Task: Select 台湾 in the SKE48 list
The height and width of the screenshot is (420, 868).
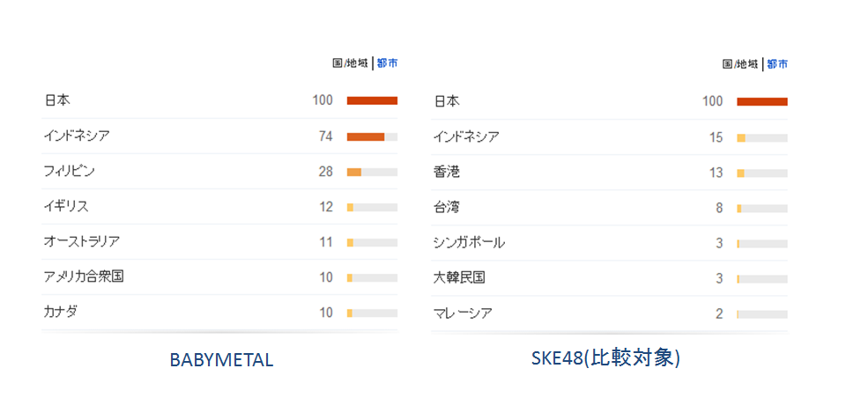Action: coord(447,208)
